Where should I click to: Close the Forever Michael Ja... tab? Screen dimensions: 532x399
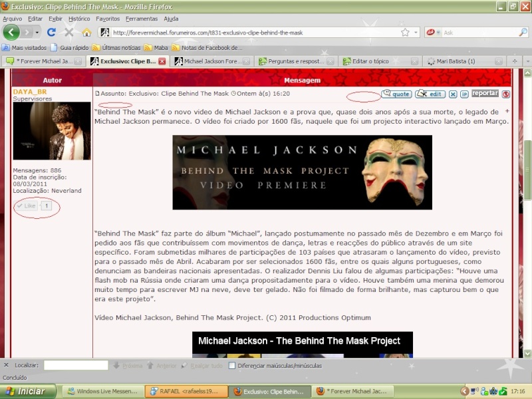point(78,61)
